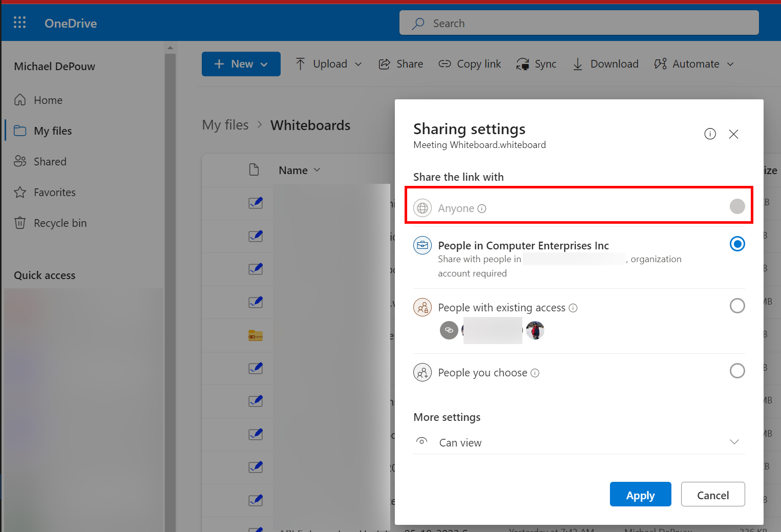Click the gray link avatar under existing access
The height and width of the screenshot is (532, 781).
[x=449, y=330]
